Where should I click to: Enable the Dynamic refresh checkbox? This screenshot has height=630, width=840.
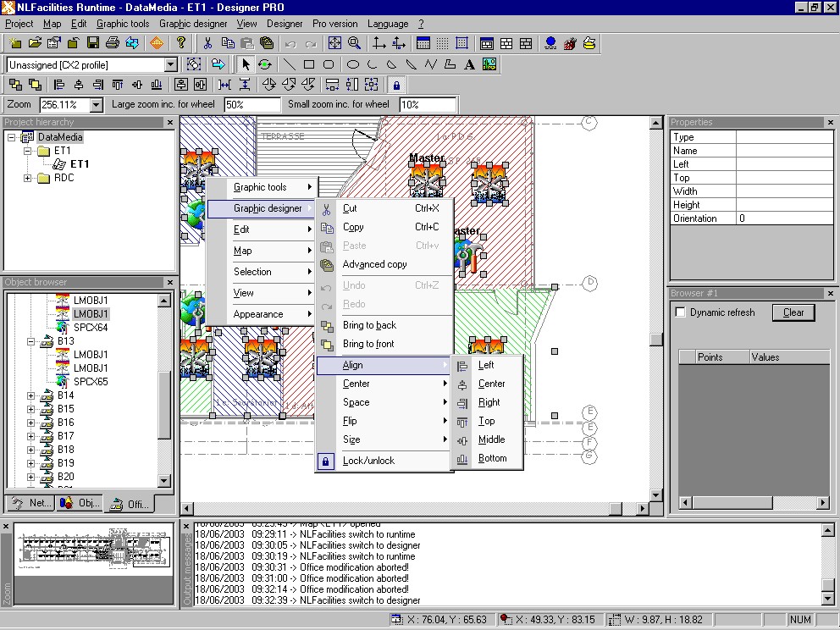(x=680, y=312)
